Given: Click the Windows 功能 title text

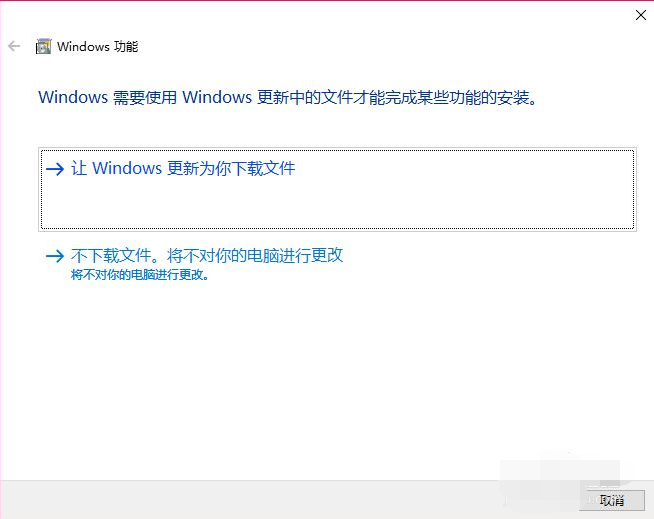Looking at the screenshot, I should click(x=98, y=47).
